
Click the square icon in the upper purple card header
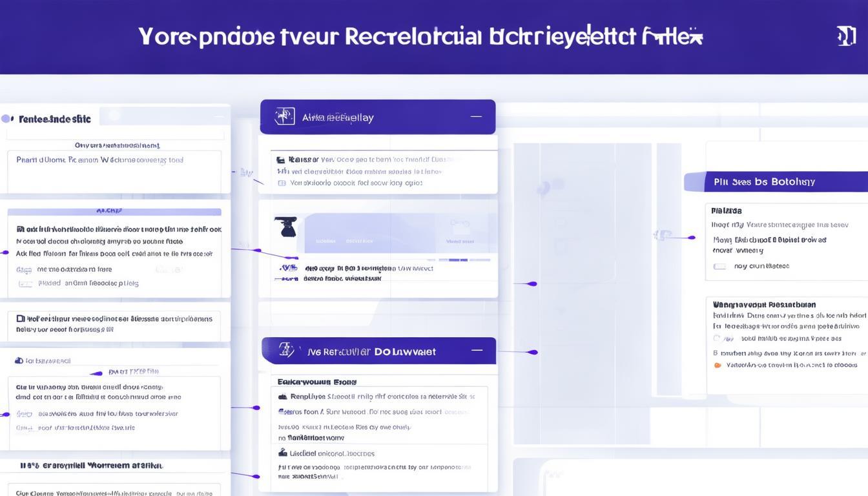[x=284, y=116]
